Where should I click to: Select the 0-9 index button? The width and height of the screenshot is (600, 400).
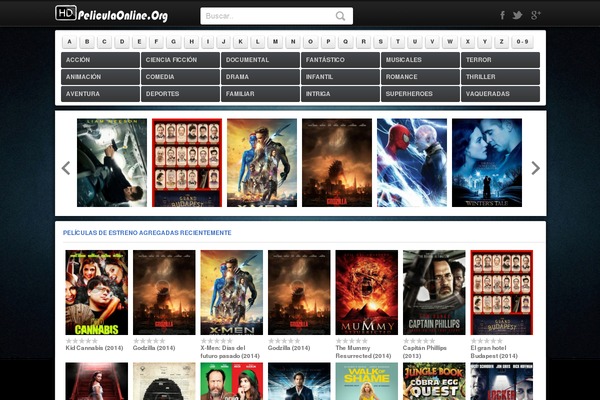tap(522, 42)
